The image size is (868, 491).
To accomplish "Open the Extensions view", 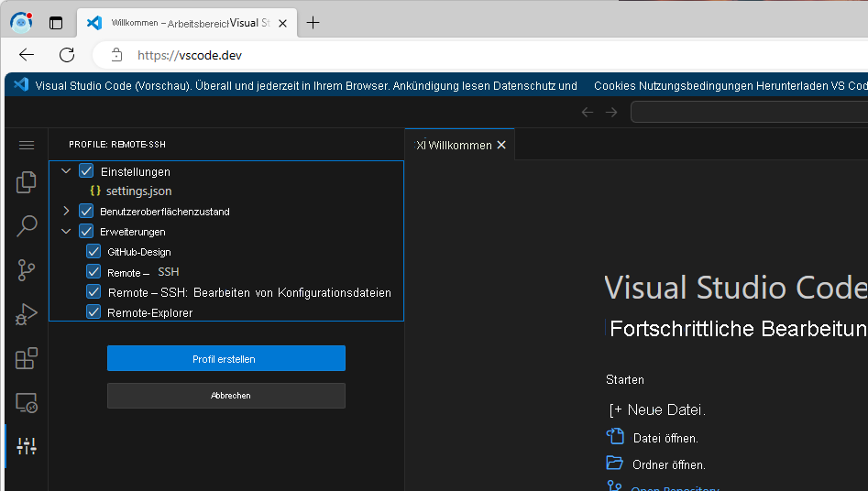I will (26, 359).
